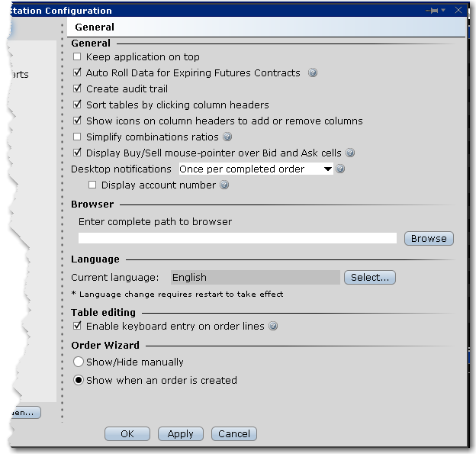Click inside the browser path text field
Viewport: 476px width, 454px height.
pos(237,239)
